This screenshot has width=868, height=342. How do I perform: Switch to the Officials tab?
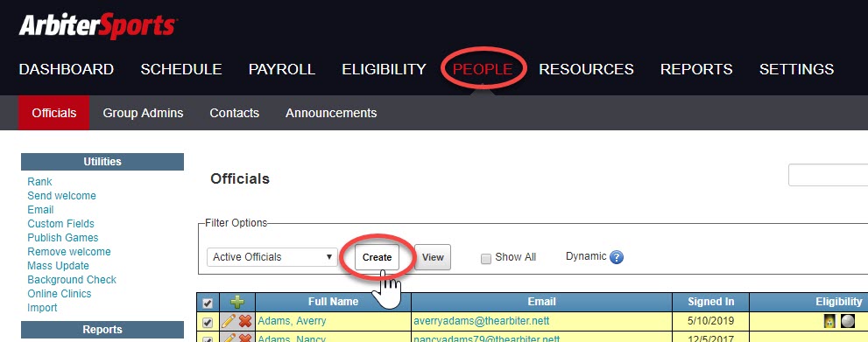[53, 113]
